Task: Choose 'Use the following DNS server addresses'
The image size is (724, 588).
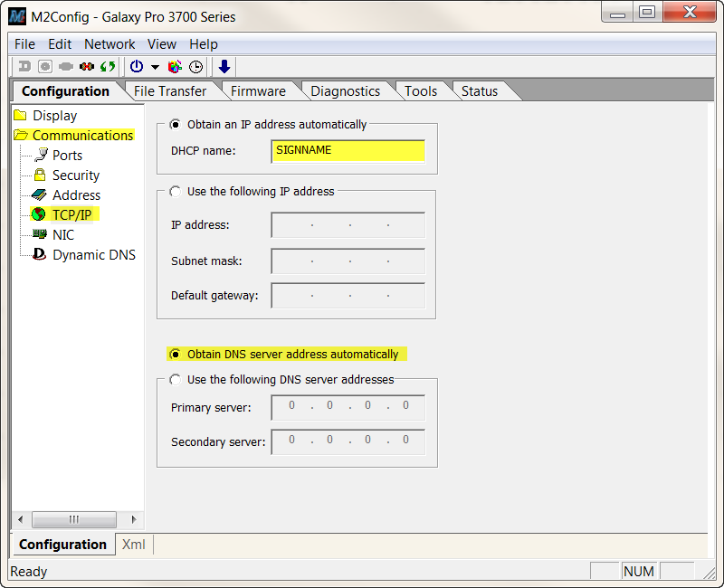Action: pyautogui.click(x=176, y=380)
